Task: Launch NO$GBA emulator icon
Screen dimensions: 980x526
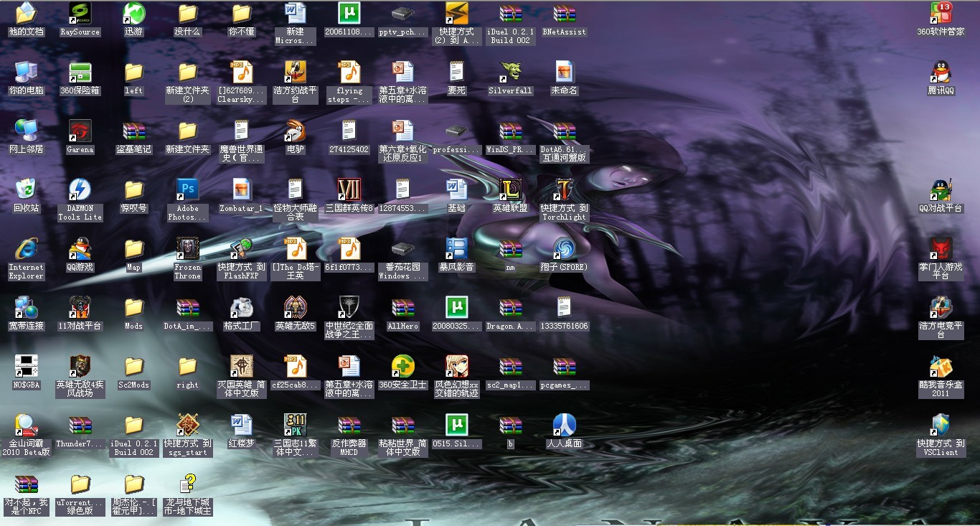Action: (x=26, y=366)
